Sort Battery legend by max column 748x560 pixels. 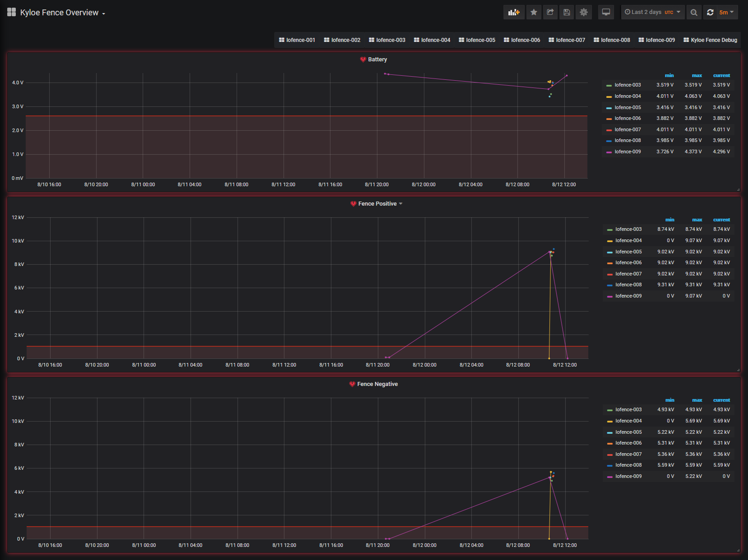coord(697,76)
